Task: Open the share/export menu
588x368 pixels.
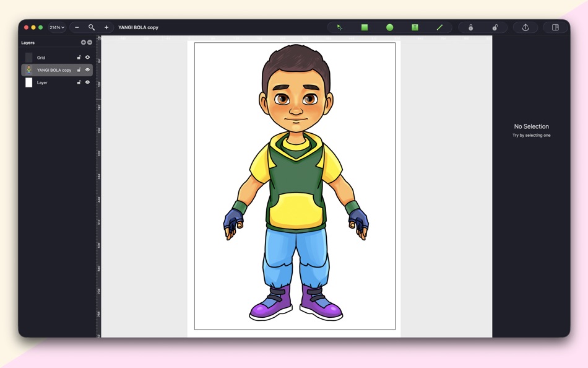Action: pyautogui.click(x=525, y=27)
